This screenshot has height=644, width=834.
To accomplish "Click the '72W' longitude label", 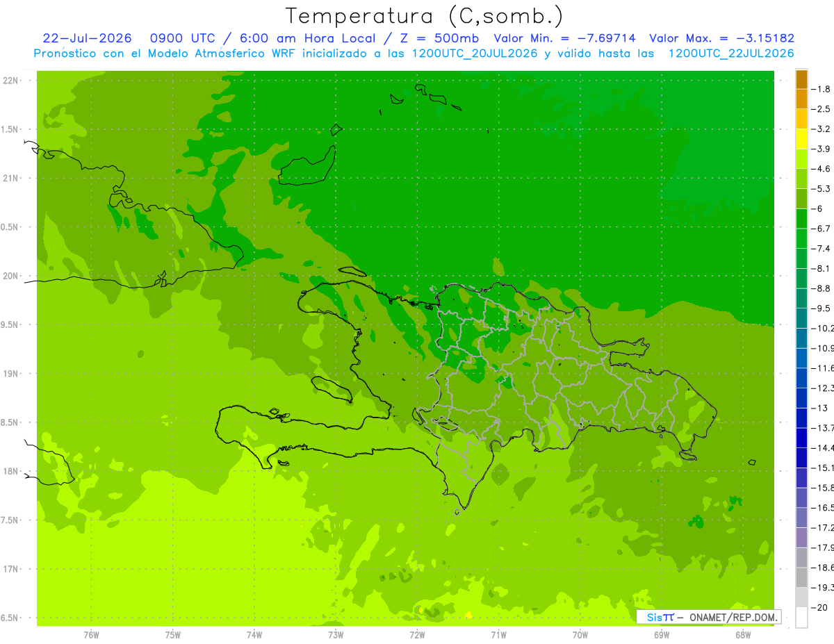I will click(417, 635).
